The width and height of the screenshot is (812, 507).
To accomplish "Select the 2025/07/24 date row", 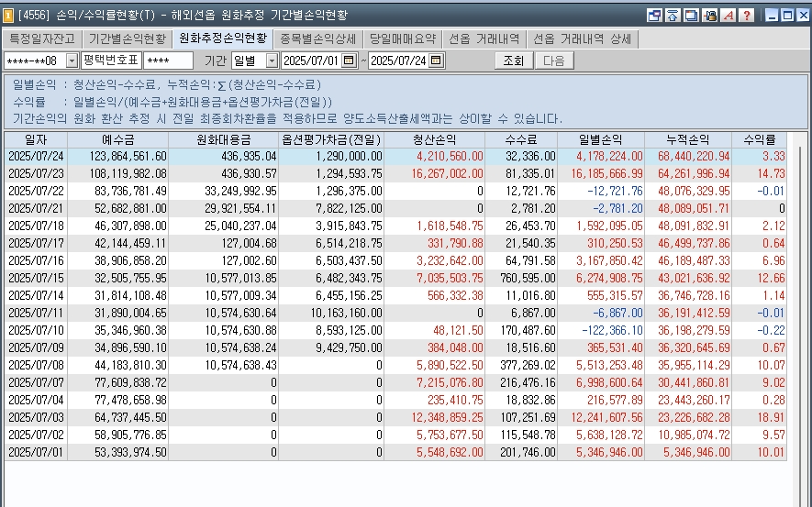I will click(395, 156).
